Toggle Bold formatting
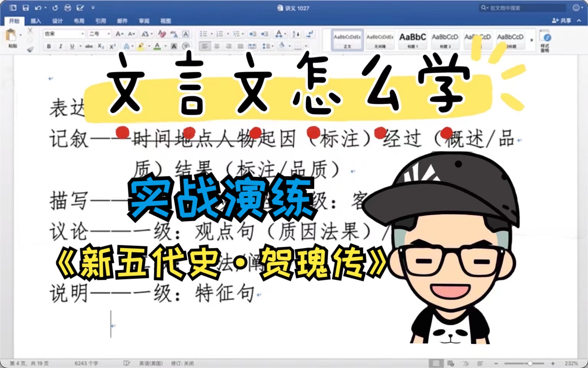Image resolution: width=588 pixels, height=368 pixels. (x=49, y=46)
